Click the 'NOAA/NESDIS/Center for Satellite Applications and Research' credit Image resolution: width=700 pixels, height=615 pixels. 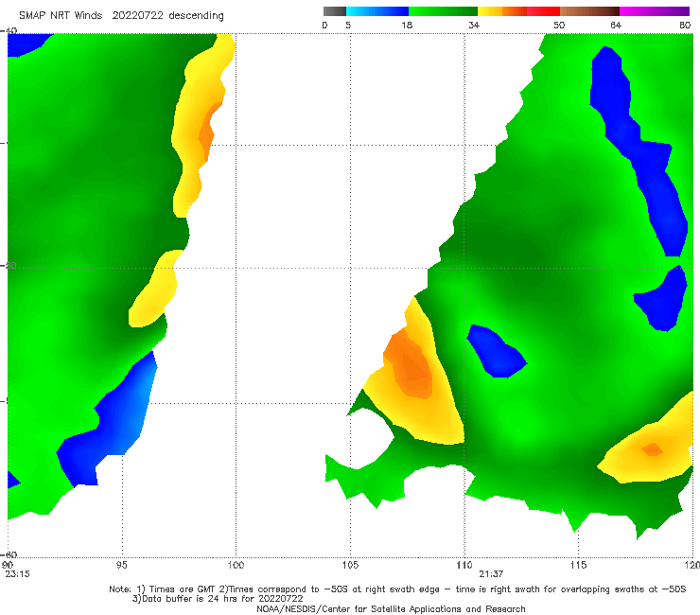point(391,608)
